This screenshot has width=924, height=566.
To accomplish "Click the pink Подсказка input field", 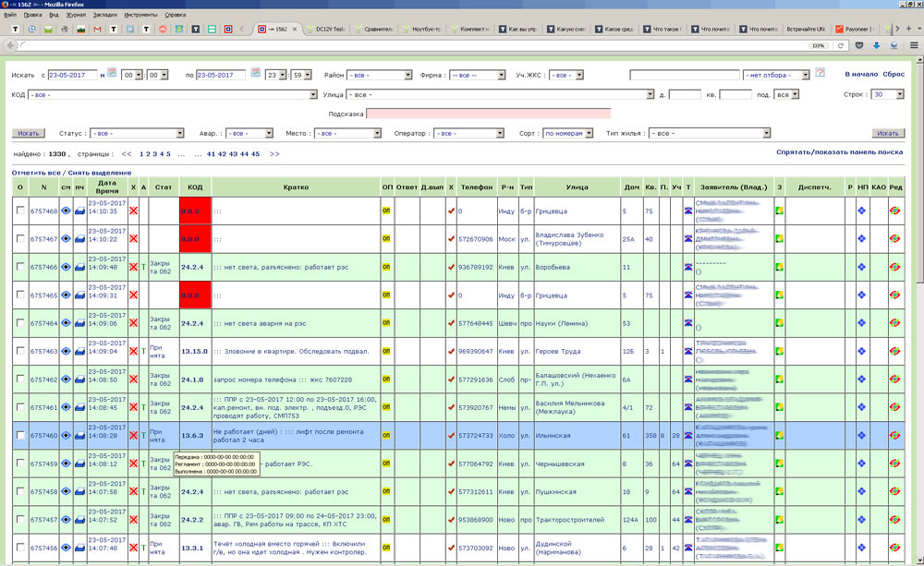I will tap(488, 114).
